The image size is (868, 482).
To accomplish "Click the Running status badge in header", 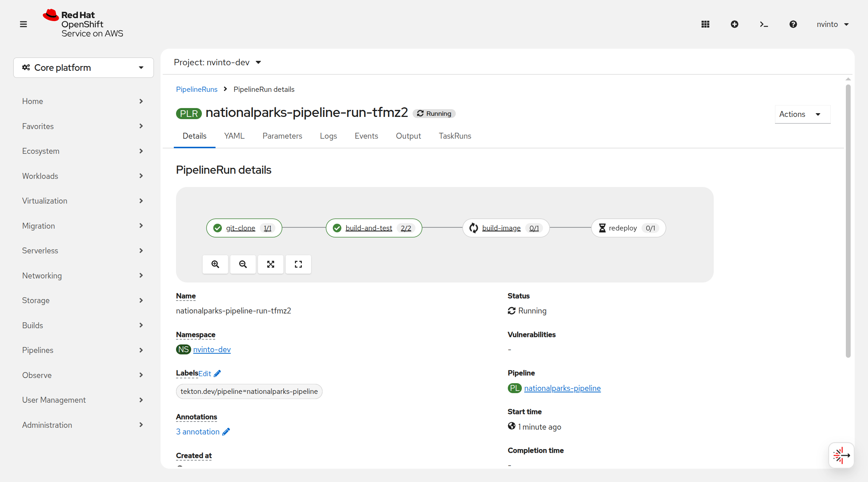I will (434, 114).
